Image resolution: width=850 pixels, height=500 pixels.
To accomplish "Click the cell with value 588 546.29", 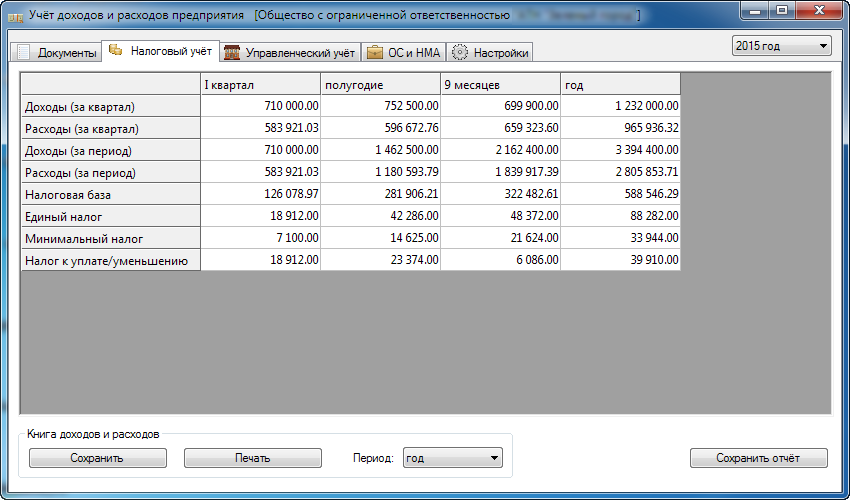I will (x=621, y=194).
